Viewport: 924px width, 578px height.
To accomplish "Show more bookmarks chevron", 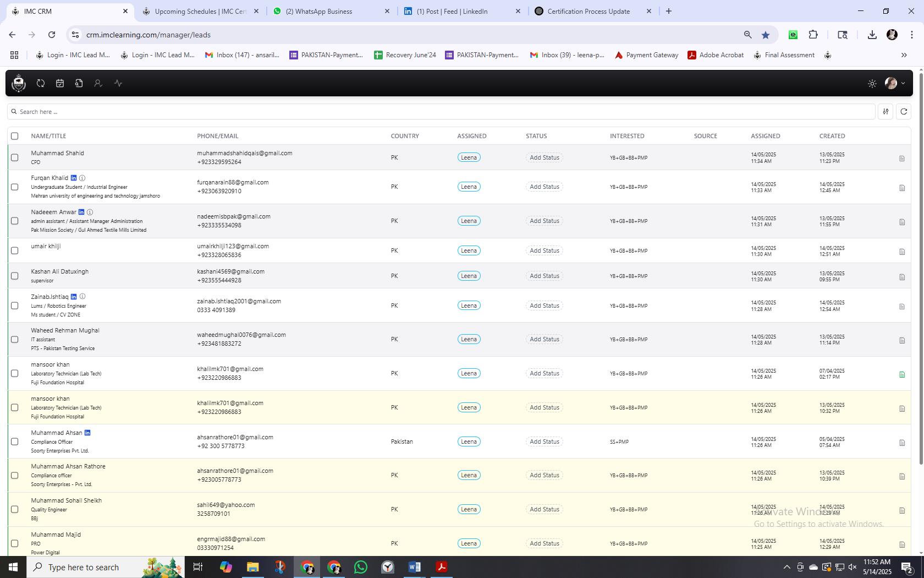I will point(904,55).
